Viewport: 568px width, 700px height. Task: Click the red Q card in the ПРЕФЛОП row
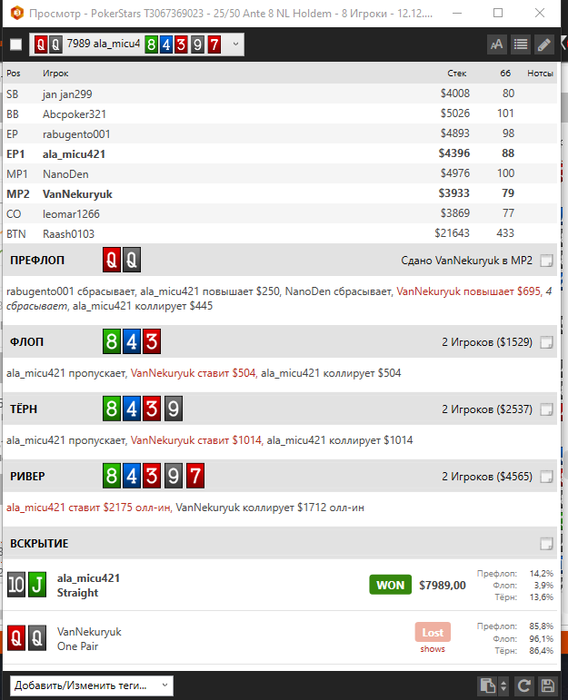[112, 260]
